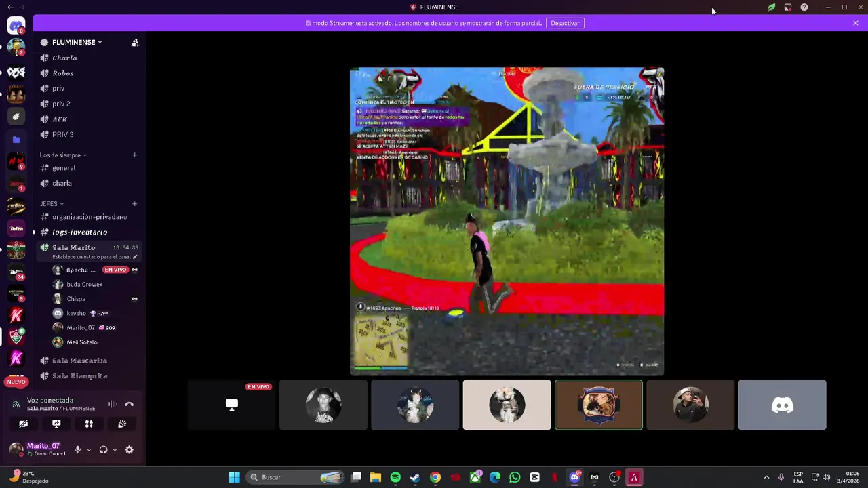
Task: Open Spotify from taskbar
Action: (395, 477)
